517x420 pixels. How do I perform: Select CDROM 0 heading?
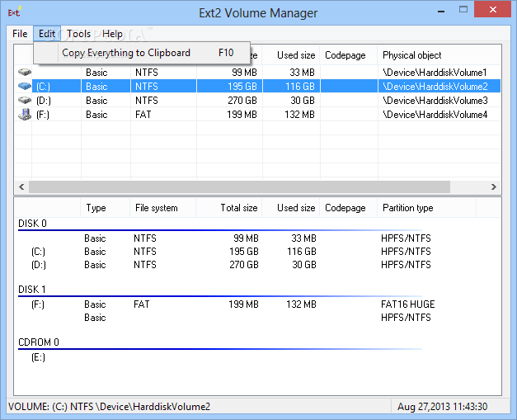[39, 342]
